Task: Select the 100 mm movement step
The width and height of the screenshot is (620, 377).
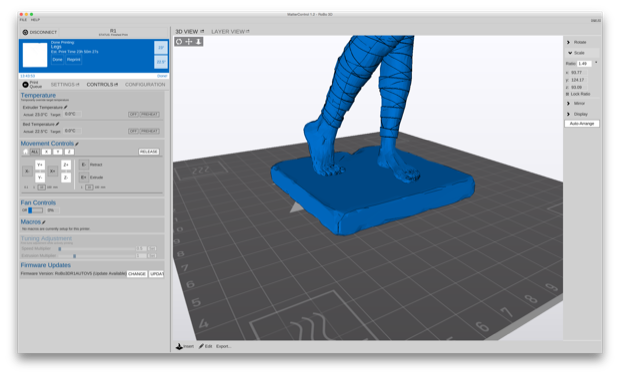Action: (x=50, y=187)
